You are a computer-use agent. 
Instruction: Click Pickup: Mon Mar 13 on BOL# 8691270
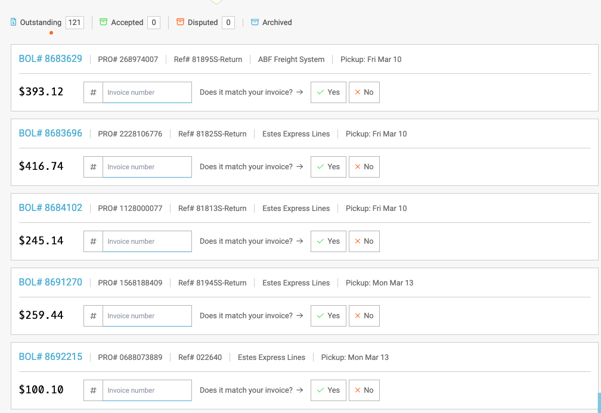click(x=379, y=283)
